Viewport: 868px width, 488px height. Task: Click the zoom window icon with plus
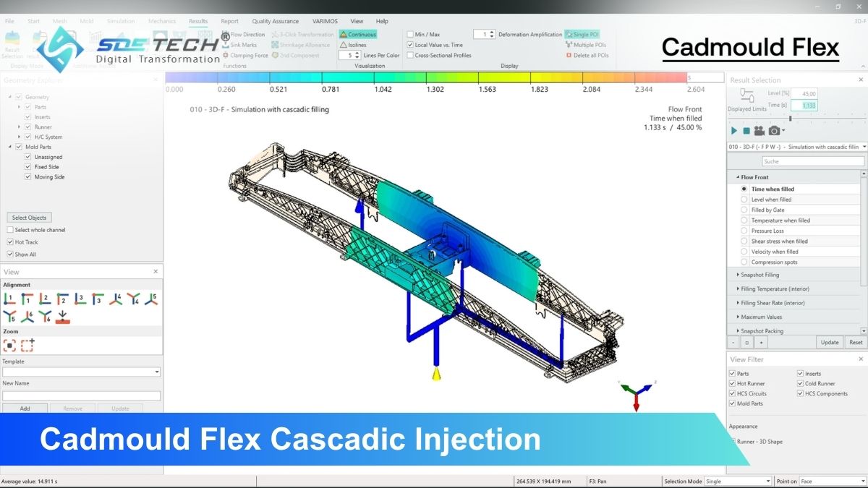pos(27,346)
